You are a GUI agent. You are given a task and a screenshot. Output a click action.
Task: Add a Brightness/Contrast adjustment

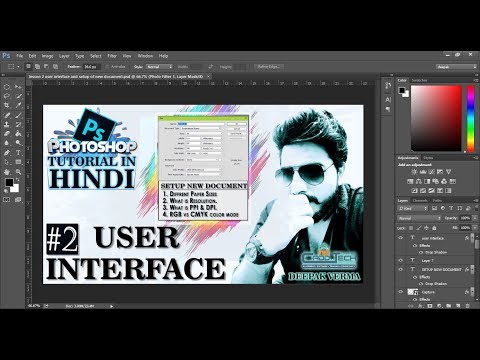pyautogui.click(x=414, y=172)
